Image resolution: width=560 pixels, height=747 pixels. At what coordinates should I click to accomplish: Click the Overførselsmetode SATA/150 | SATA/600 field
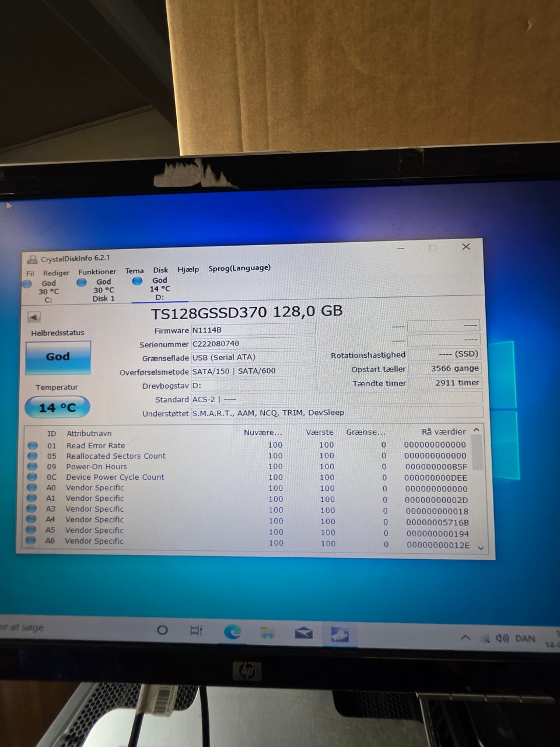coord(253,371)
